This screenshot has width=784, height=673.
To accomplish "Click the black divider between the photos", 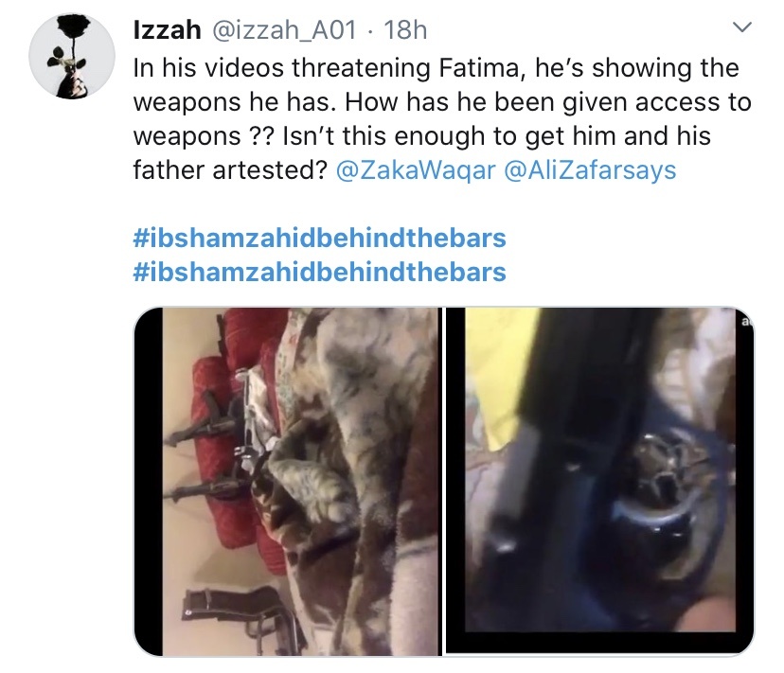I will [x=444, y=481].
